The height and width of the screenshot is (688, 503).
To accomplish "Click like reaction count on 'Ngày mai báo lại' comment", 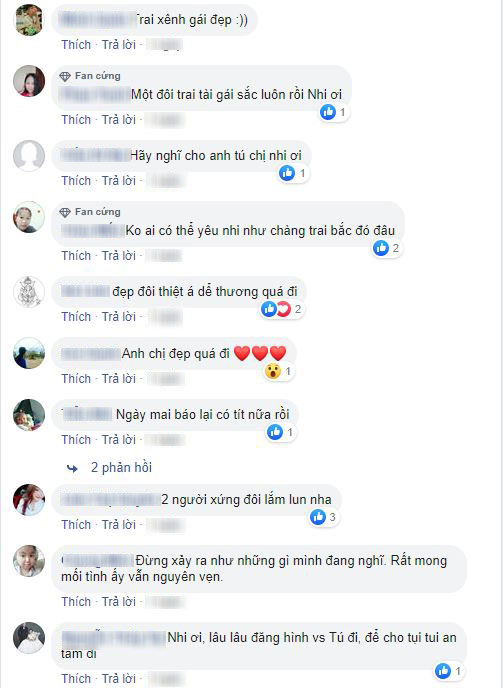I will [x=290, y=432].
